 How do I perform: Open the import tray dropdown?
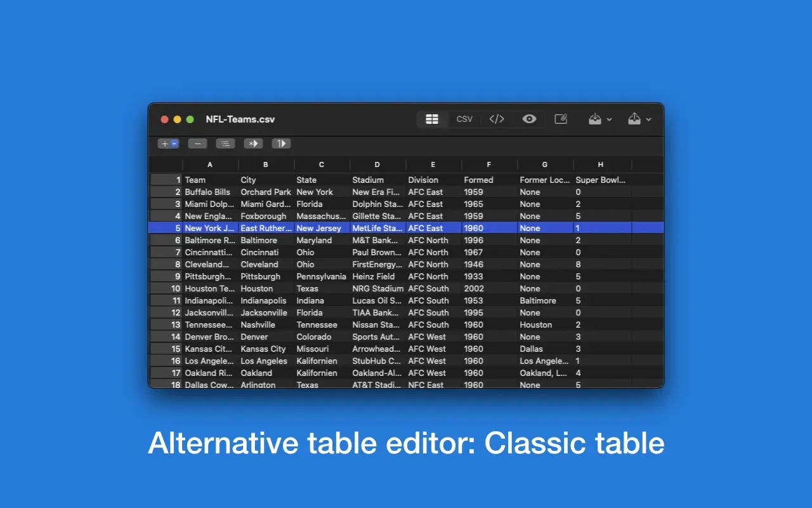599,119
